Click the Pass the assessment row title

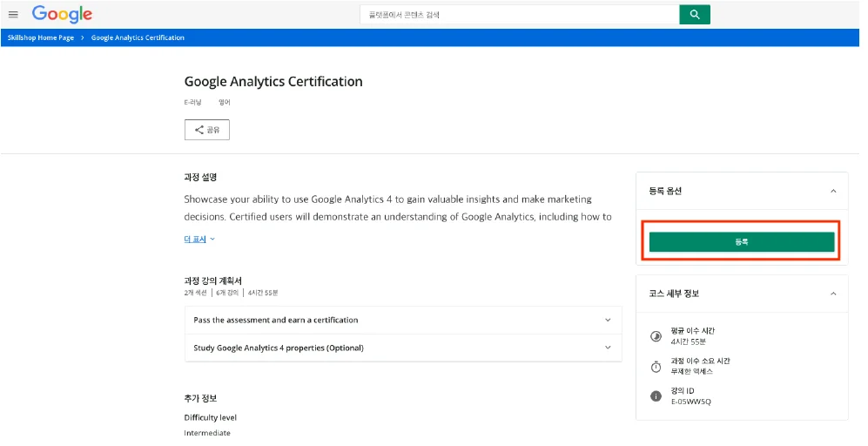click(276, 321)
